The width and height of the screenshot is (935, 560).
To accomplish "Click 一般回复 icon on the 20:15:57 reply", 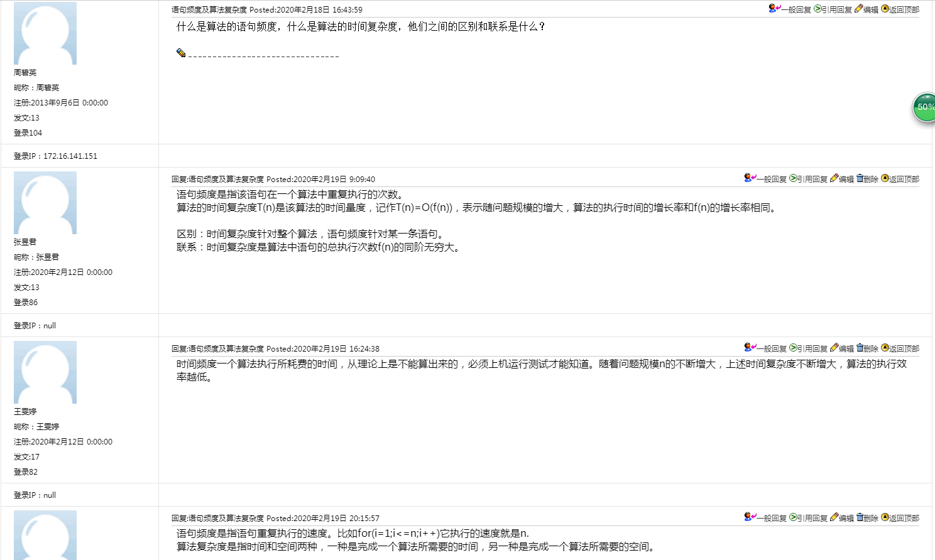I will (x=750, y=517).
